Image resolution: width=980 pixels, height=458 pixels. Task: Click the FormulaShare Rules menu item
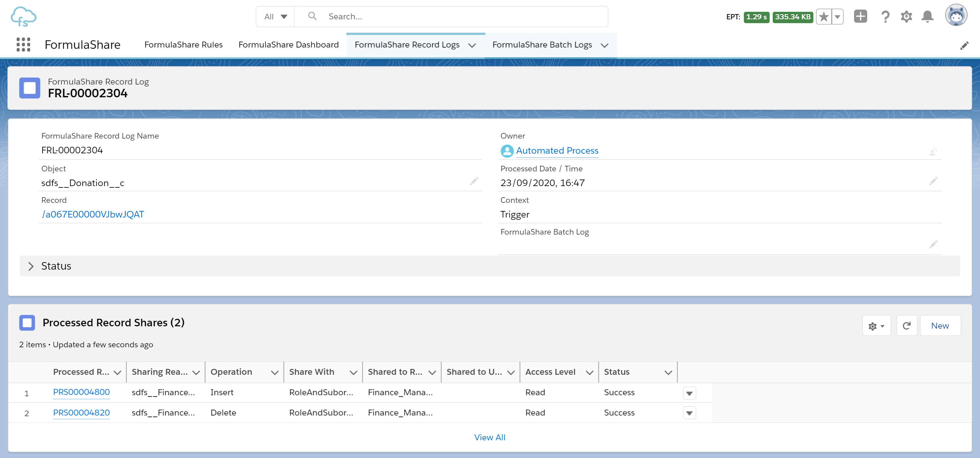184,44
